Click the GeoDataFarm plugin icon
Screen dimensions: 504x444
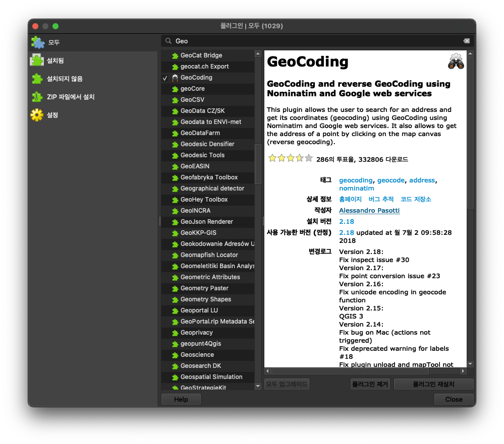(x=175, y=133)
